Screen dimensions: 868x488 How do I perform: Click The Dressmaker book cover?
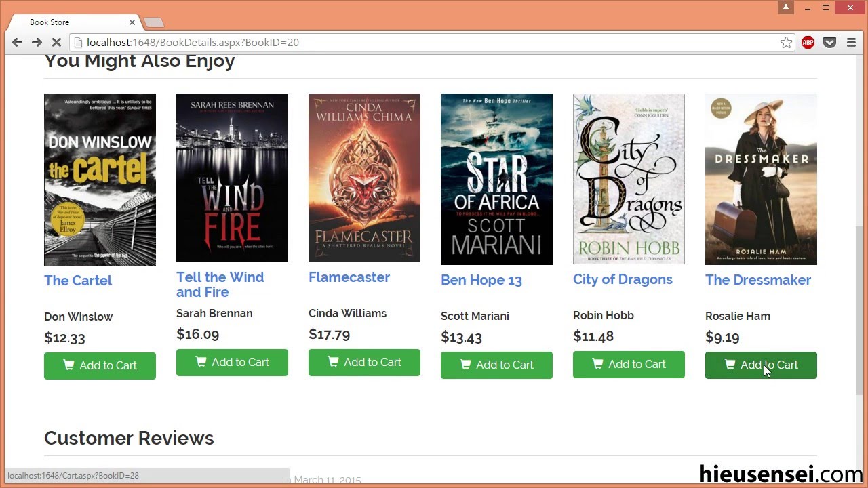(x=761, y=179)
